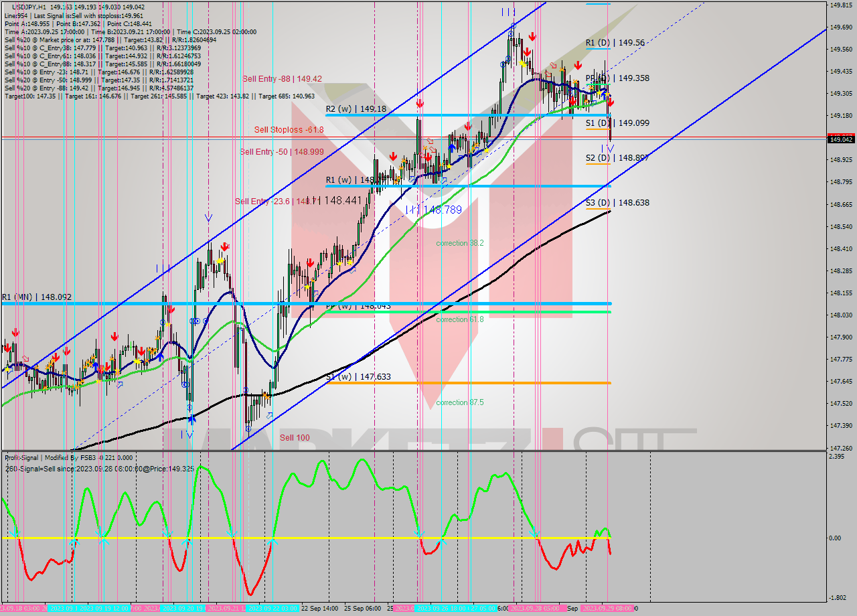Click the current price tag 149.042

click(841, 139)
